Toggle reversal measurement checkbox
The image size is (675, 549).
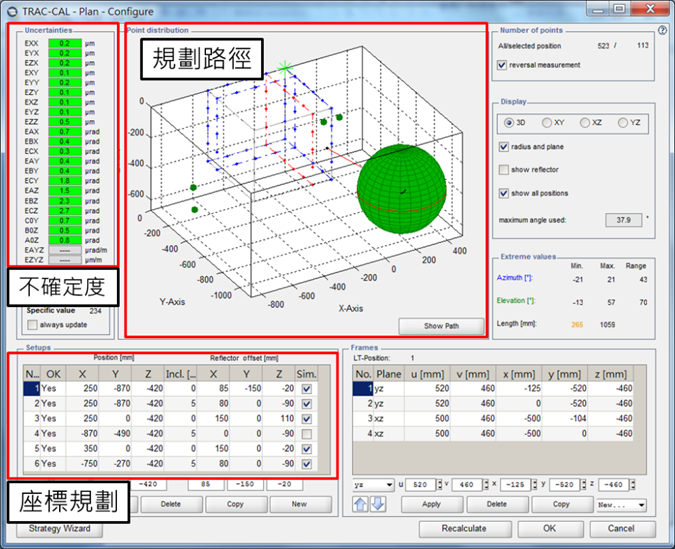click(503, 65)
